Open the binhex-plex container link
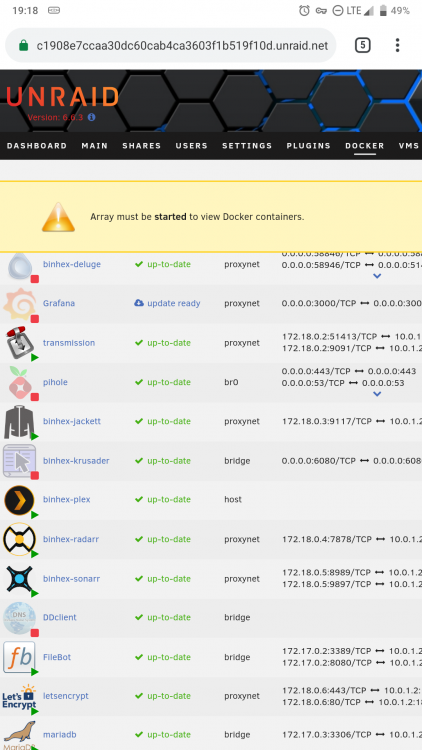 pos(67,499)
